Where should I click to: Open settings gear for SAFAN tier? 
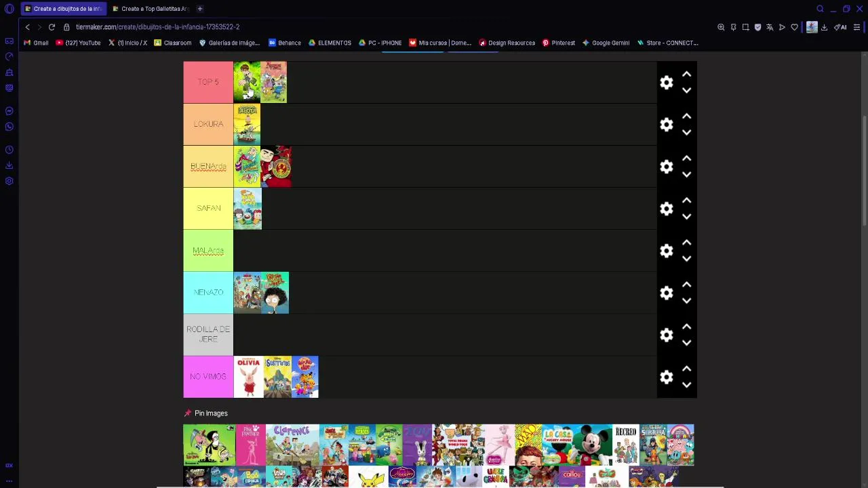click(x=667, y=209)
